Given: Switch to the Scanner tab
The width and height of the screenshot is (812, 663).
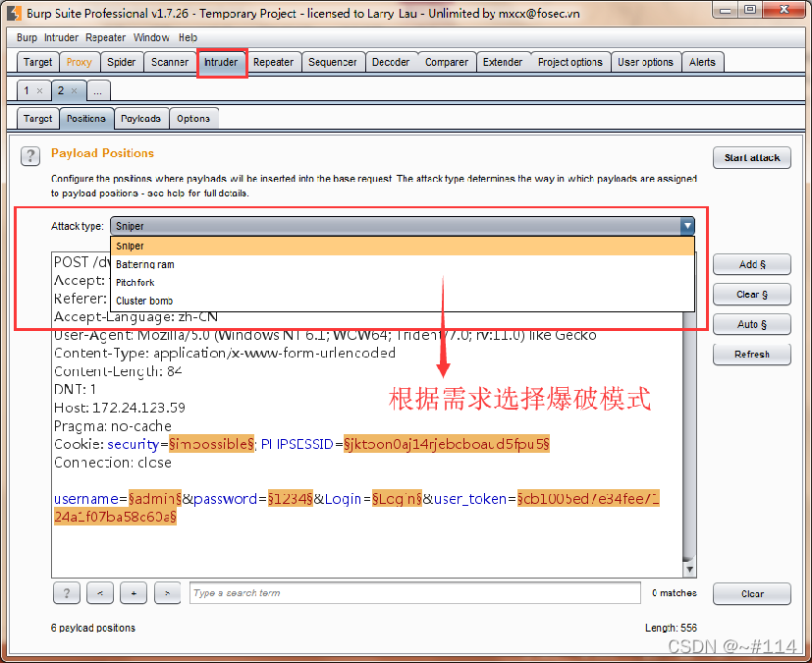Looking at the screenshot, I should [169, 62].
